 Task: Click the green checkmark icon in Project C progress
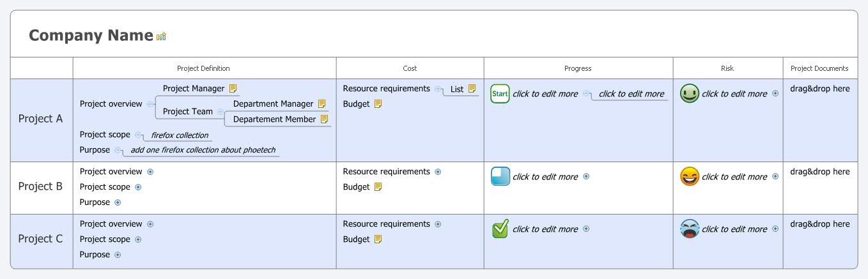tap(500, 229)
